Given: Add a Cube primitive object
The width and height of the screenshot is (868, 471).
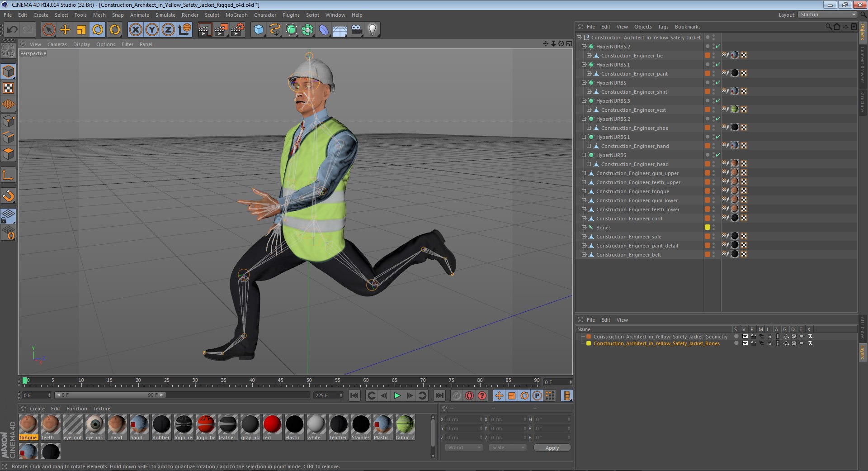Looking at the screenshot, I should (259, 30).
